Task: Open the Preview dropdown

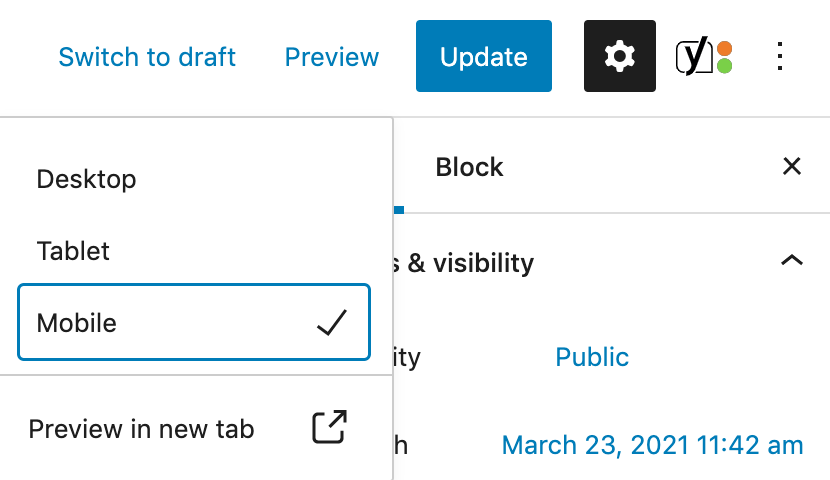Action: (x=332, y=57)
